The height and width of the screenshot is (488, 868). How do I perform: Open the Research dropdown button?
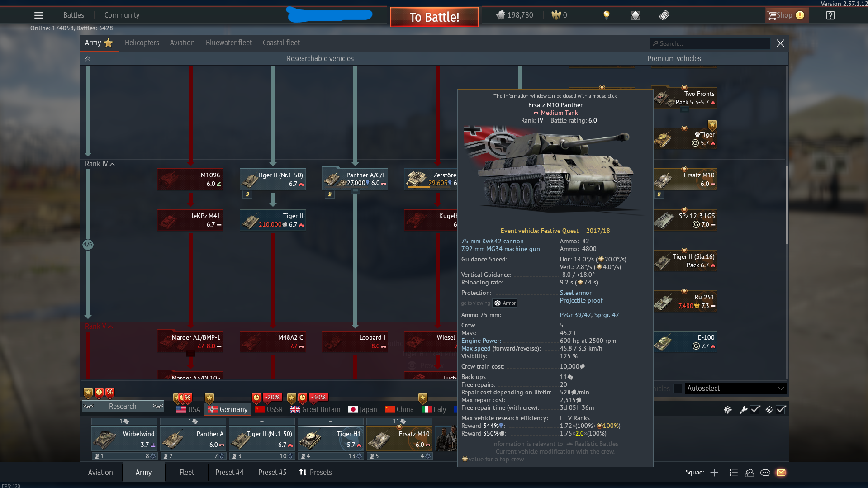point(123,407)
